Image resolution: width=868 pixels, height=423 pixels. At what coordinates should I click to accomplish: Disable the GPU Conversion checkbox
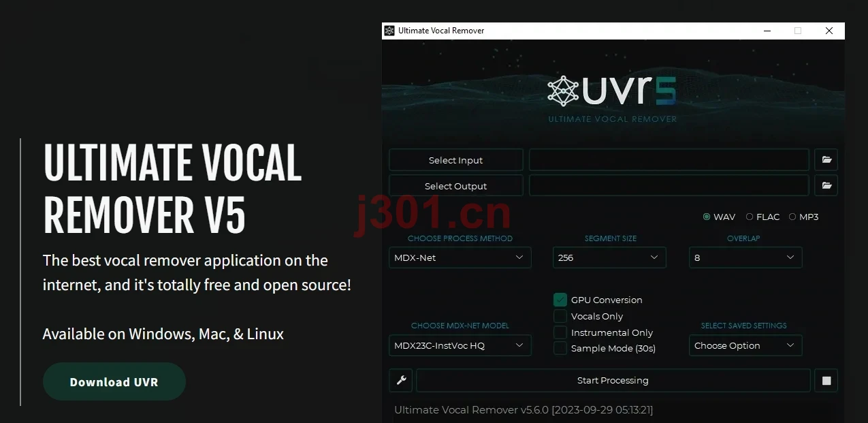[x=560, y=300]
